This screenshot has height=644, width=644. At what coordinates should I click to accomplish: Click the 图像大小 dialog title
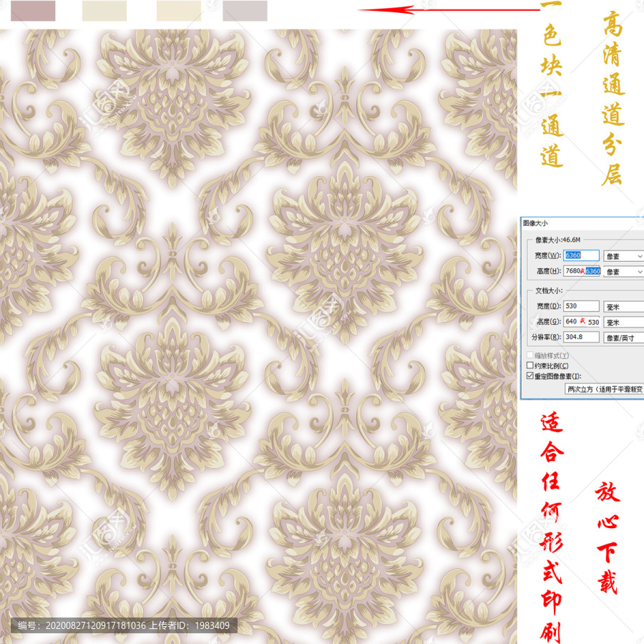pos(535,223)
